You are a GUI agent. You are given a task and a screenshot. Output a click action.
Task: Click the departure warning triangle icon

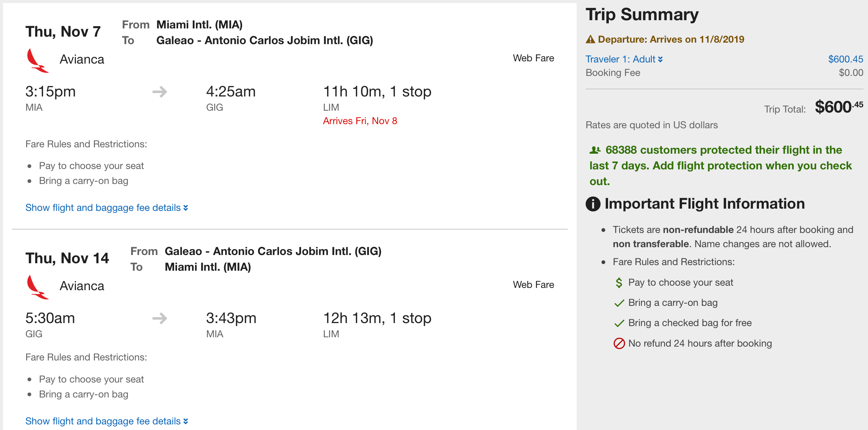pos(590,39)
